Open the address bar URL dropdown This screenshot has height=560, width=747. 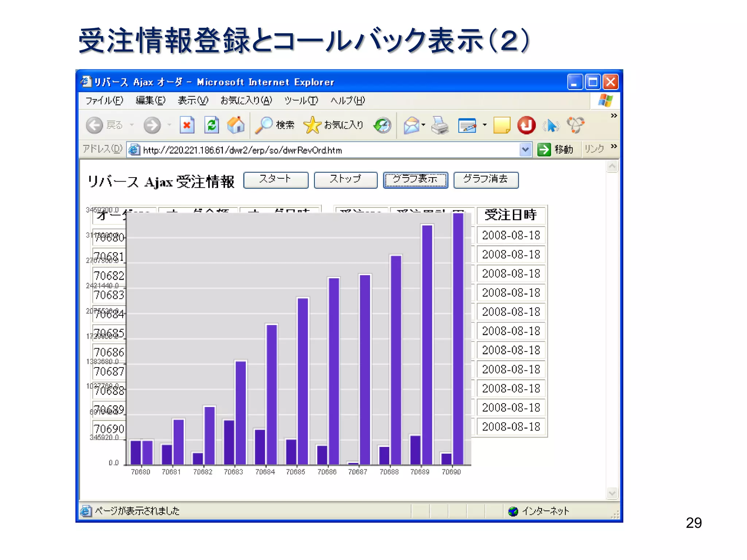coord(525,149)
